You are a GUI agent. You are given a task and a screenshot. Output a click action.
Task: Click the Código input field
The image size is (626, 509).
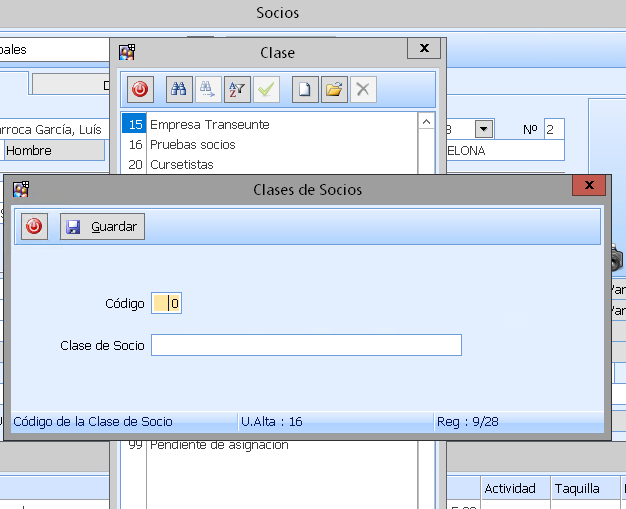167,304
